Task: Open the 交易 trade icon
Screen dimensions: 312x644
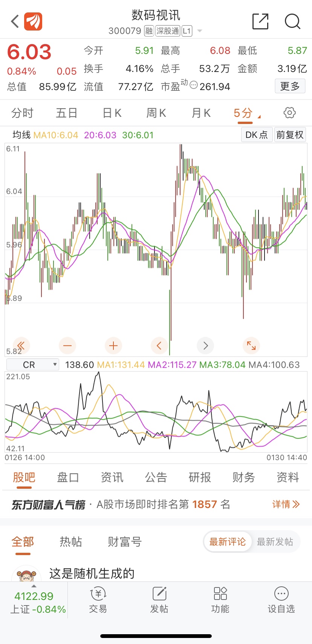Action: (98, 600)
